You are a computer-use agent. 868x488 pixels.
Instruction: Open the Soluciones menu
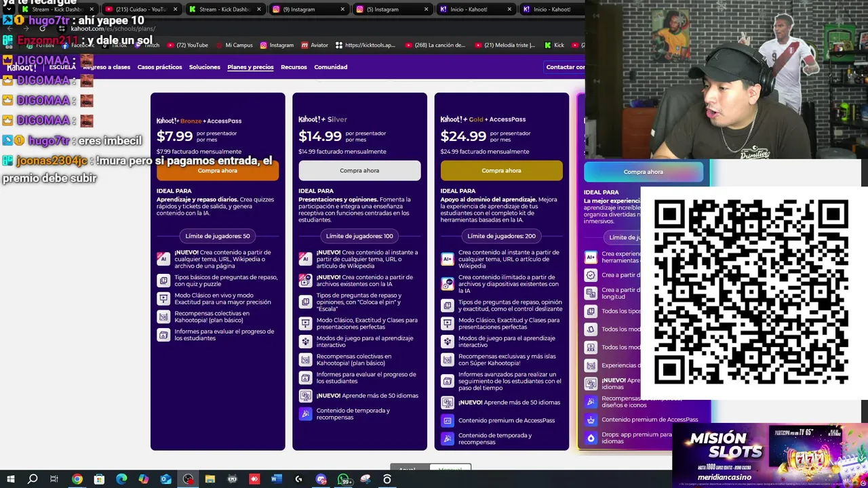point(205,67)
